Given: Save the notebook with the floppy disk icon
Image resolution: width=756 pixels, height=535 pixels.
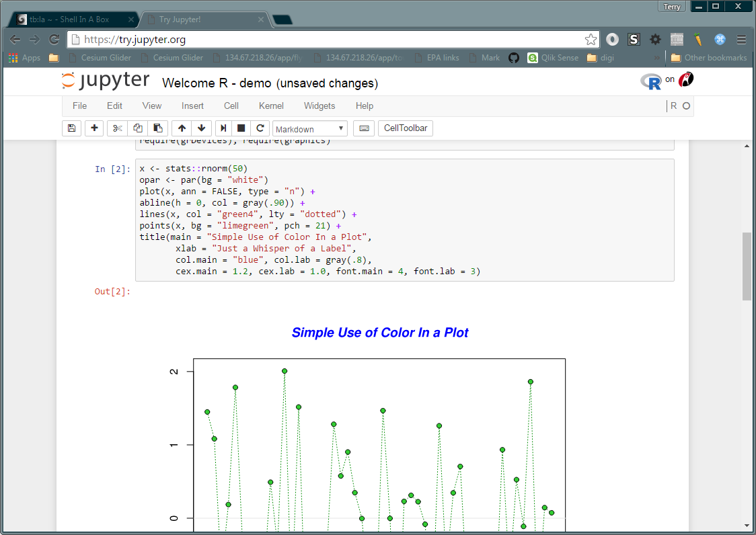Looking at the screenshot, I should coord(72,128).
